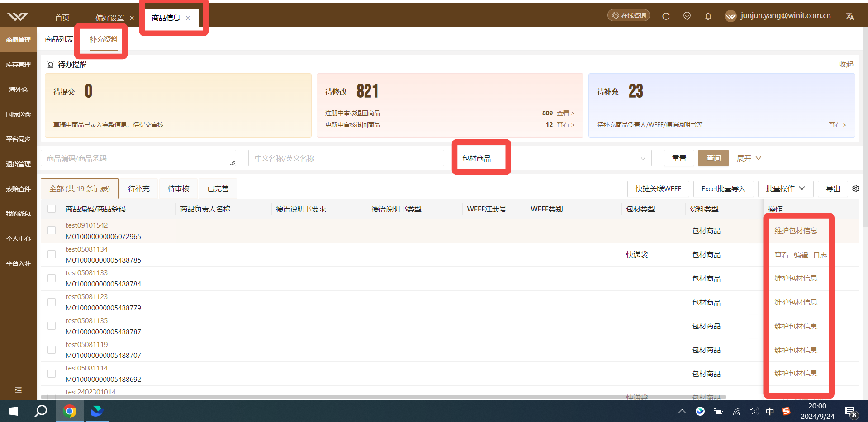
Task: Open network icon in system tray
Action: click(x=736, y=411)
